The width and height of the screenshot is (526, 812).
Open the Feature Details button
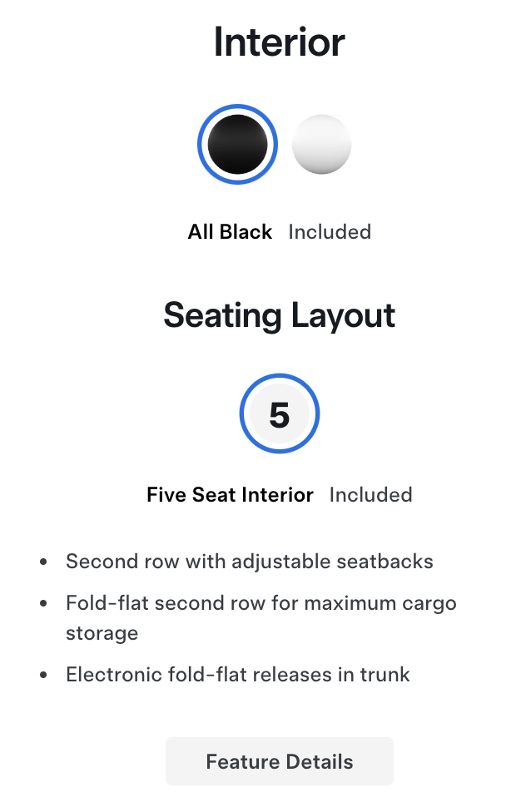tap(280, 761)
